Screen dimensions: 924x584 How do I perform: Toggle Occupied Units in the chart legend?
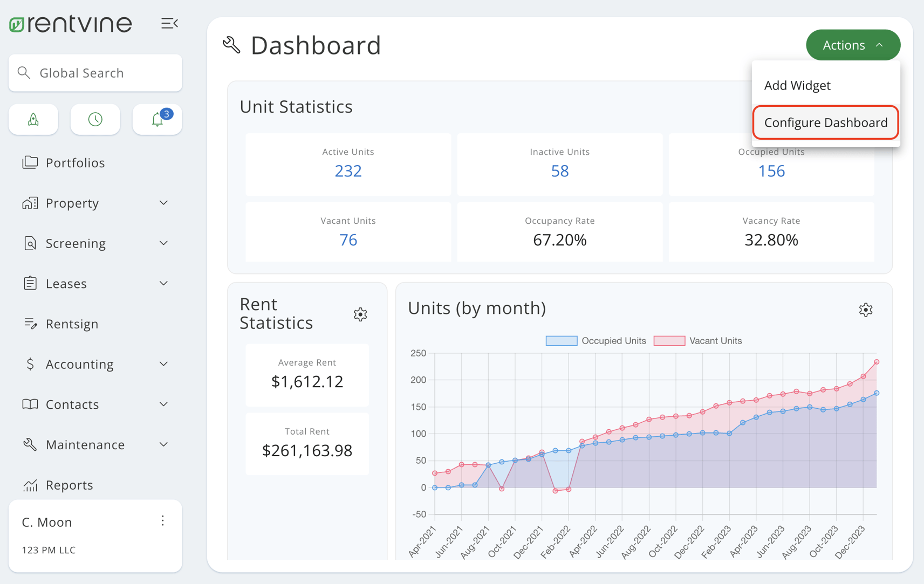(613, 340)
